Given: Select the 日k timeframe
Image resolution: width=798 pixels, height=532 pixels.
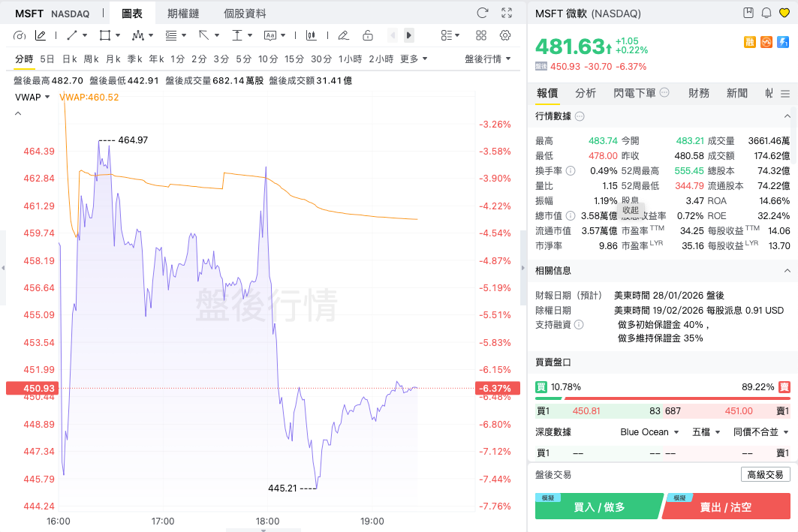Looking at the screenshot, I should click(69, 59).
